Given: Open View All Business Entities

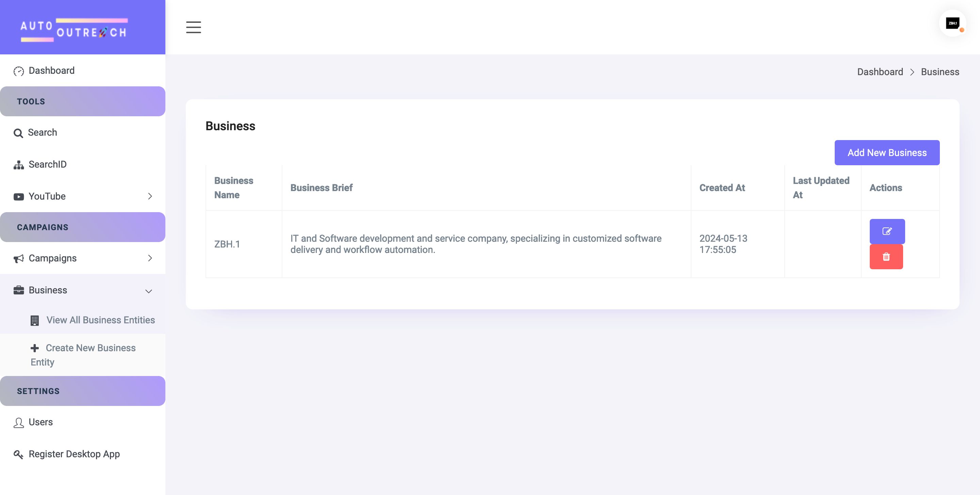Looking at the screenshot, I should pyautogui.click(x=100, y=320).
